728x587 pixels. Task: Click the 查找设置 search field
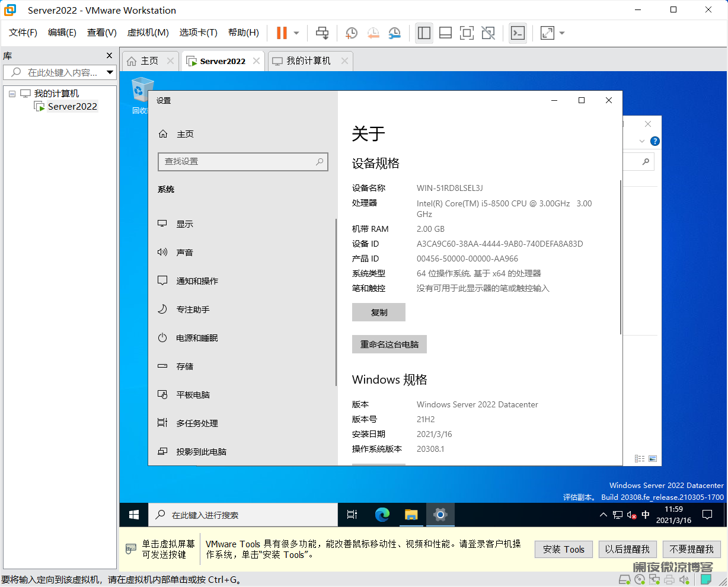[243, 162]
